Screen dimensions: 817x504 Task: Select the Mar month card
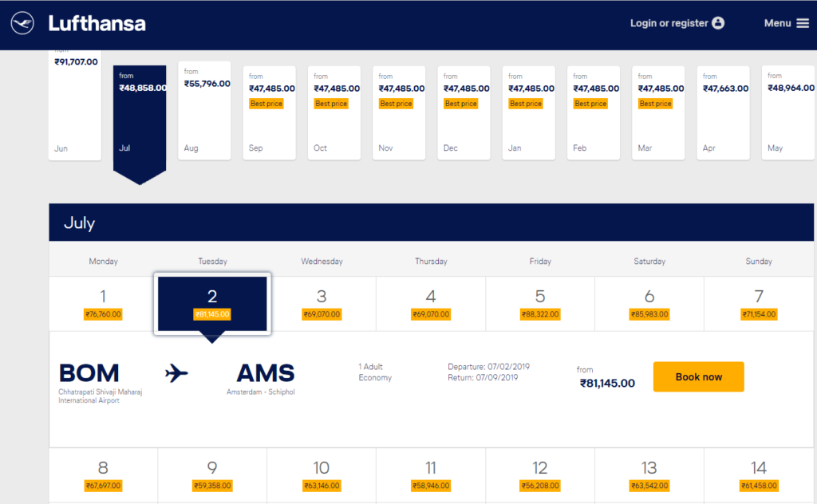point(658,113)
